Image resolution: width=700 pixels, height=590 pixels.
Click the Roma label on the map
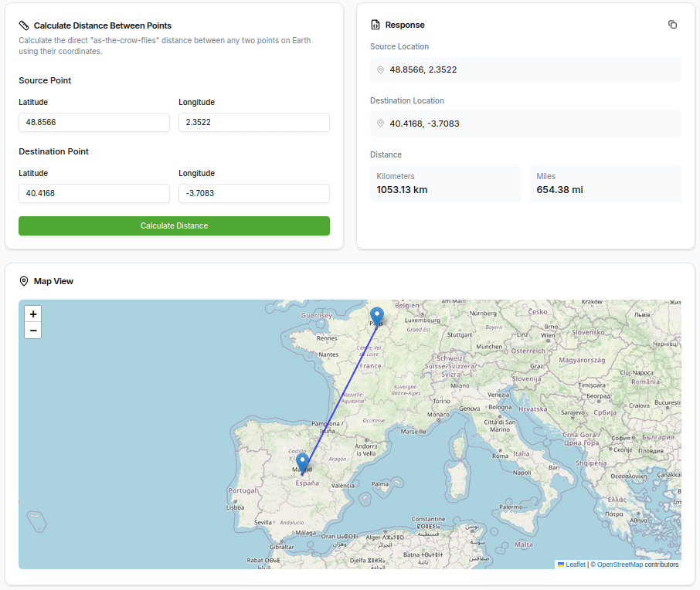[500, 456]
